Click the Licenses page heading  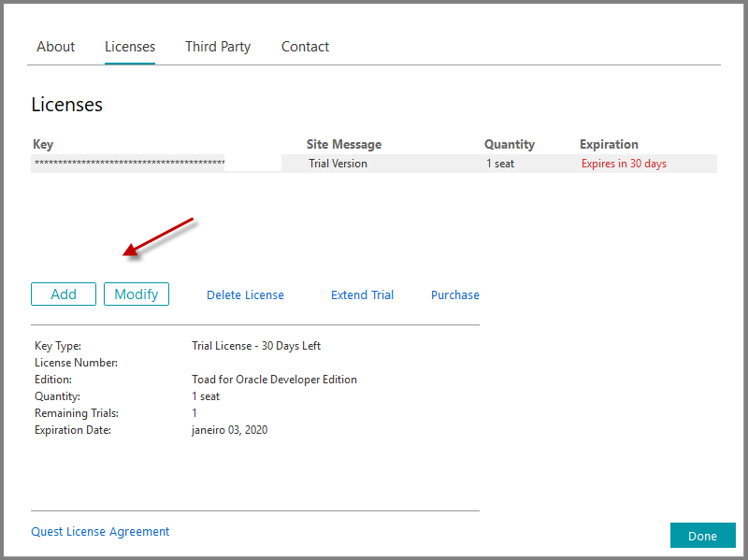coord(66,105)
